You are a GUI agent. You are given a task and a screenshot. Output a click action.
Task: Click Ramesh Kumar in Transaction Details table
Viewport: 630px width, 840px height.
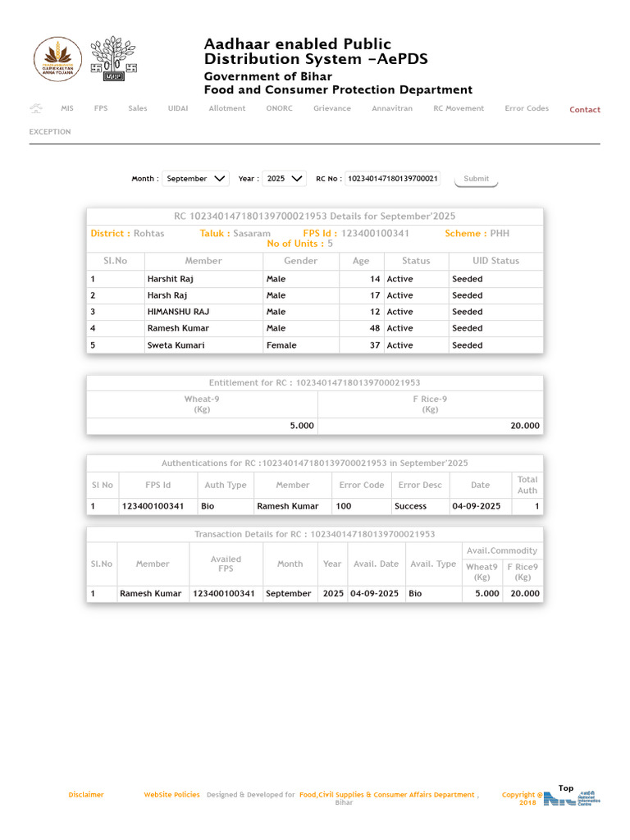point(151,594)
